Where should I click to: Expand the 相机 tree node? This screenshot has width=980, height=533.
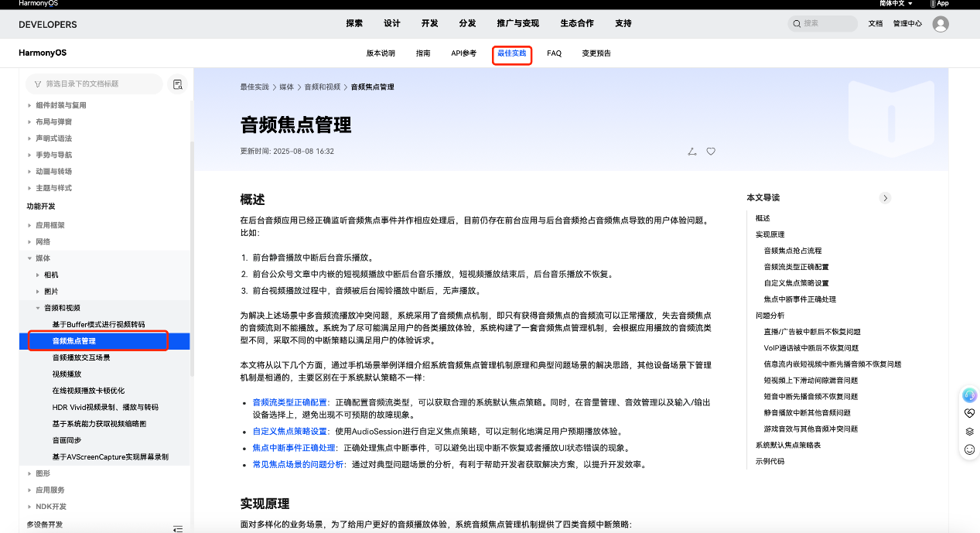point(39,275)
